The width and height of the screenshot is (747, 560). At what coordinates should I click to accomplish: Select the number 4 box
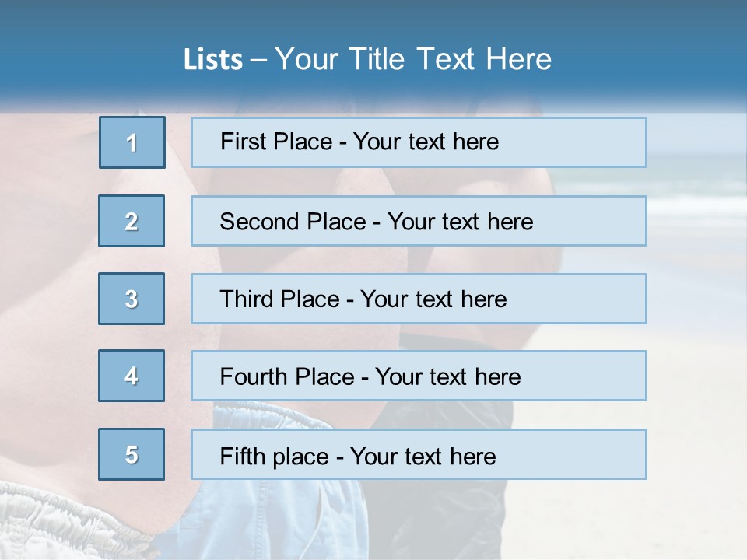132,376
